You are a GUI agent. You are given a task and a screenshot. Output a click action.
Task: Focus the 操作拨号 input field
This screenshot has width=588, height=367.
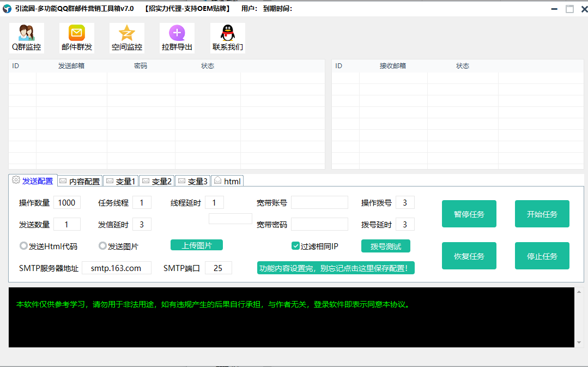(x=405, y=203)
